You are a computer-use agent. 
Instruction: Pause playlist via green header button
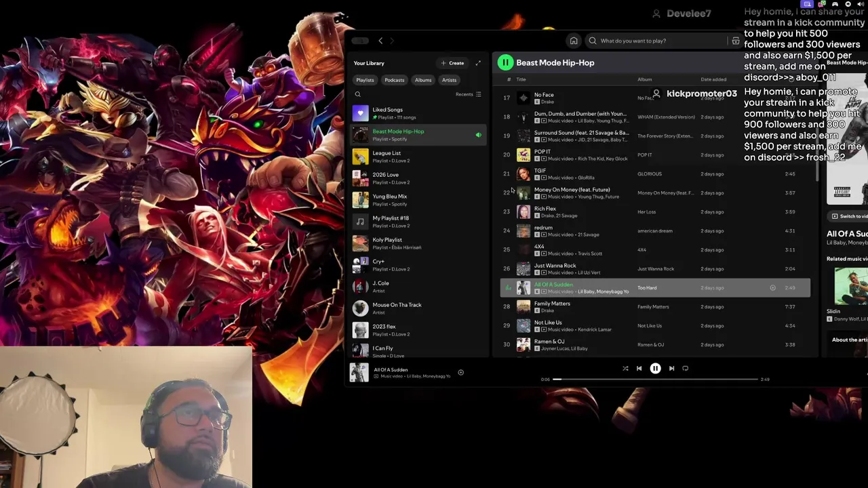(x=505, y=62)
